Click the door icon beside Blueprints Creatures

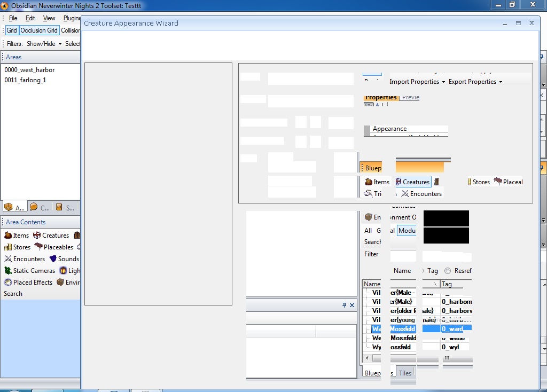(436, 182)
